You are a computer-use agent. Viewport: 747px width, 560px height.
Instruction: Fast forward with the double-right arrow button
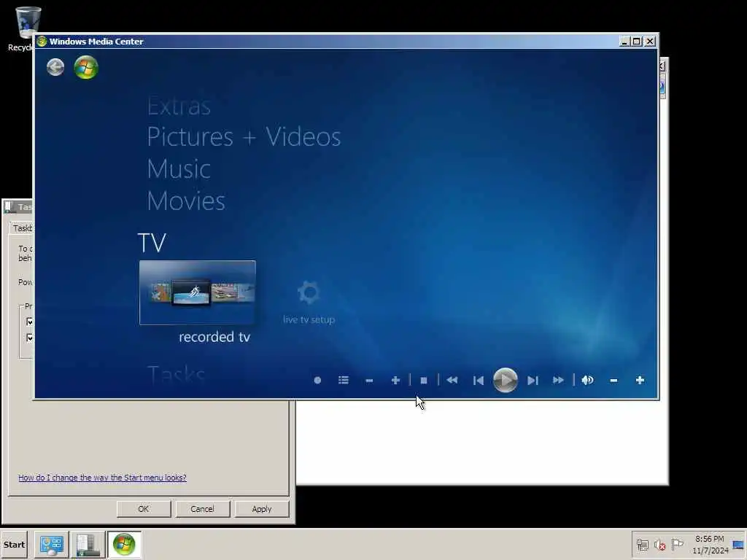pos(558,380)
